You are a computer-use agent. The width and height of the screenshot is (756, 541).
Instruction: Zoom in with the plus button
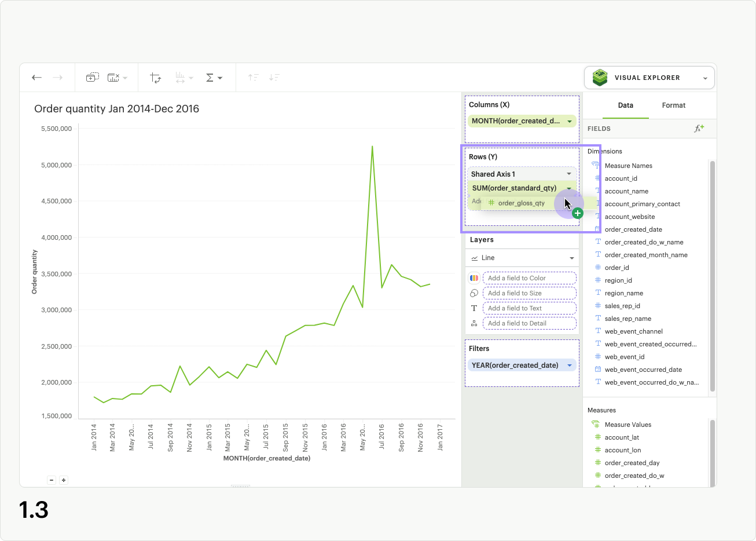[x=64, y=480]
